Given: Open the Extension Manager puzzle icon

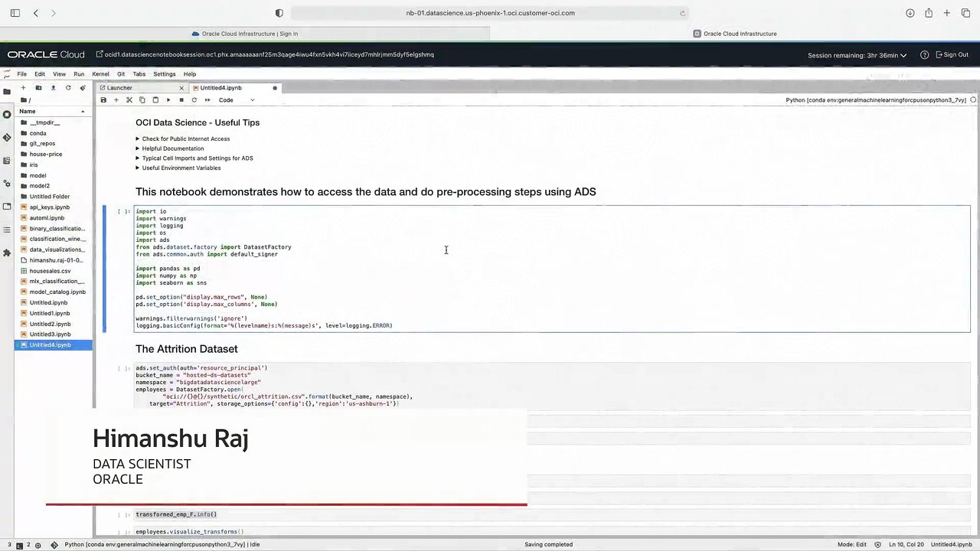Looking at the screenshot, I should pyautogui.click(x=7, y=253).
